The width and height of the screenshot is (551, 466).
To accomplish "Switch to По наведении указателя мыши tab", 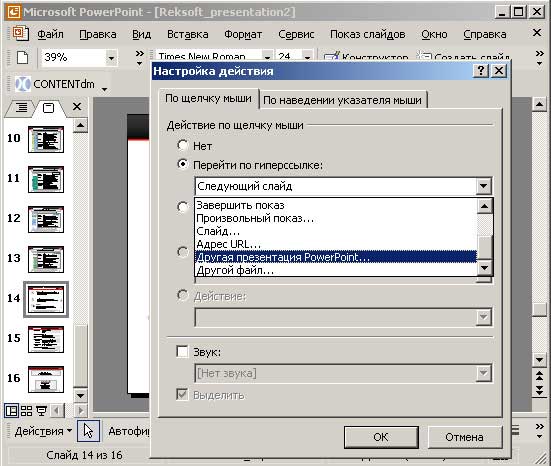I will pos(342,100).
